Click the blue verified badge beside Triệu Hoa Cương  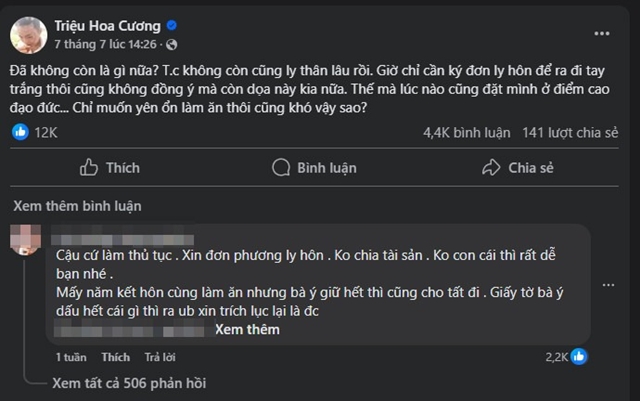[172, 24]
